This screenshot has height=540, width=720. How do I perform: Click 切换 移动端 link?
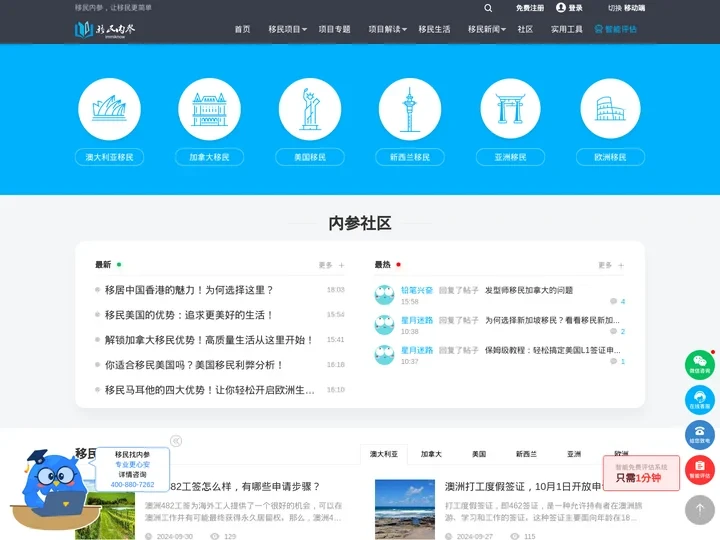pyautogui.click(x=626, y=8)
